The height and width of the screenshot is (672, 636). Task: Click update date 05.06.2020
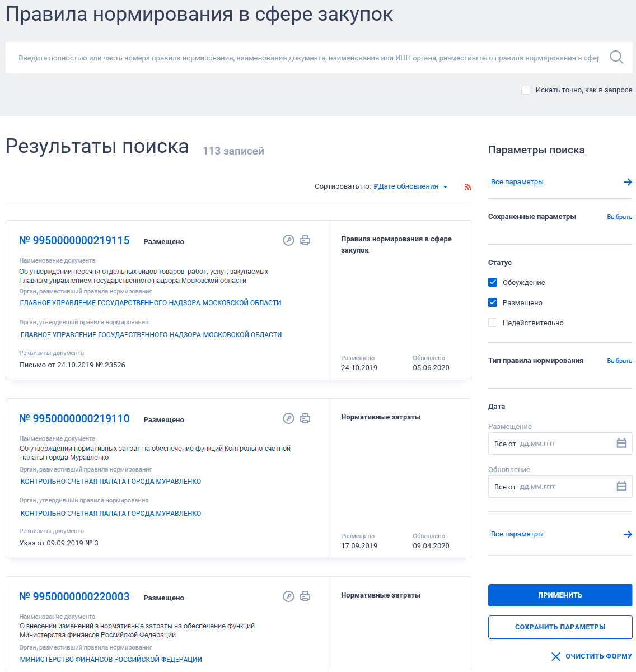click(431, 368)
